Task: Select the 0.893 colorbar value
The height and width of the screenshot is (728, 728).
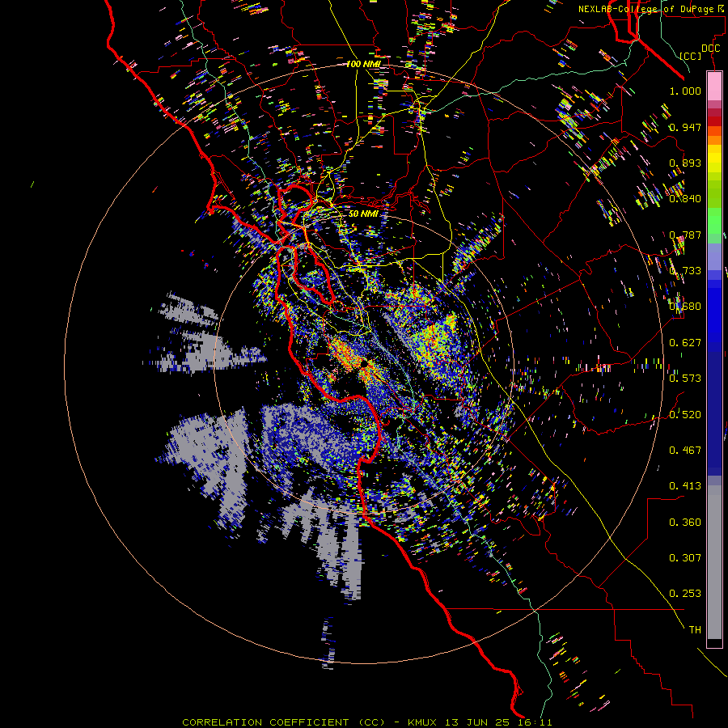Action: click(x=685, y=163)
